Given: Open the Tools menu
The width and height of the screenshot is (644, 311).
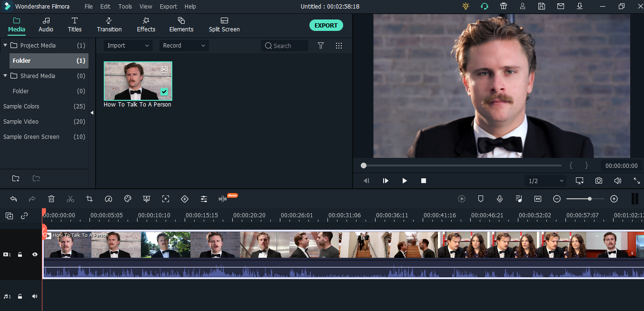Looking at the screenshot, I should point(125,6).
